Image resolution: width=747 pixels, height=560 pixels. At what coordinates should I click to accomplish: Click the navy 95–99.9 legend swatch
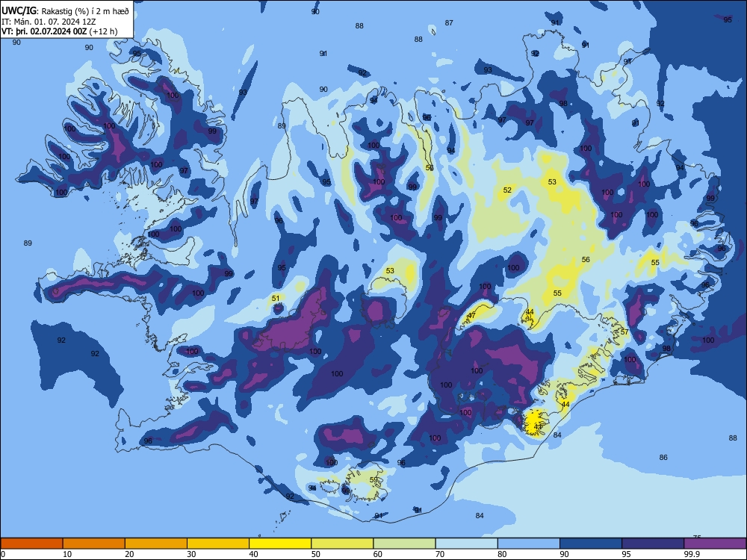click(x=653, y=544)
